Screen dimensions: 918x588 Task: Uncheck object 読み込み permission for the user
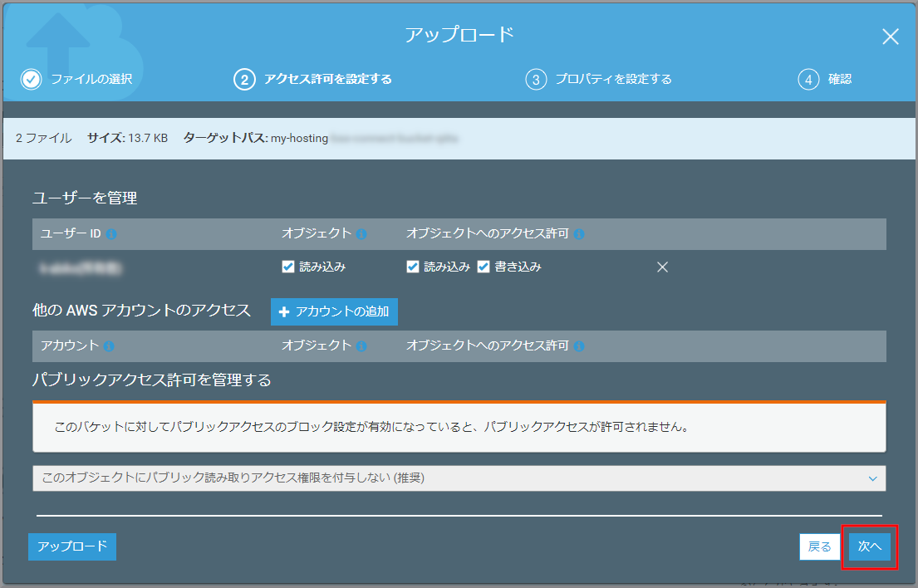tap(288, 267)
